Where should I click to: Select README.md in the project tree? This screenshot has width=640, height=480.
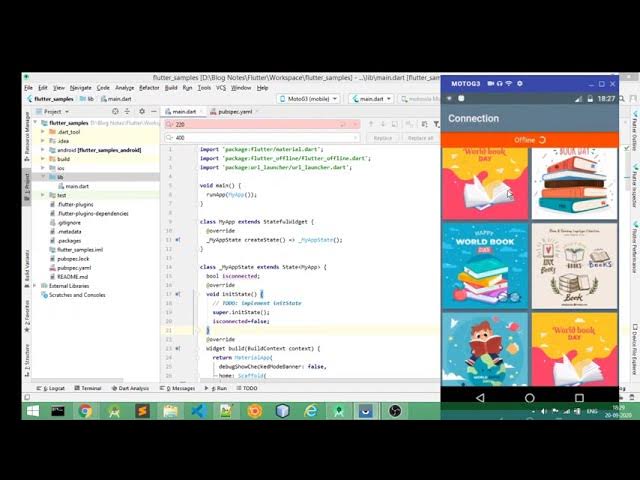71,277
